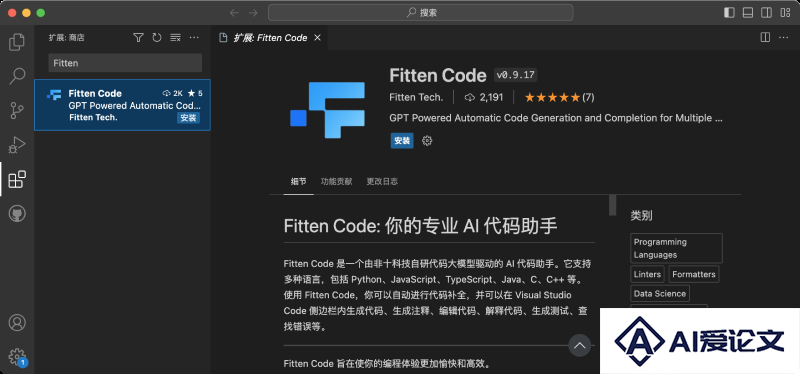Go back with the left arrow

[x=234, y=13]
